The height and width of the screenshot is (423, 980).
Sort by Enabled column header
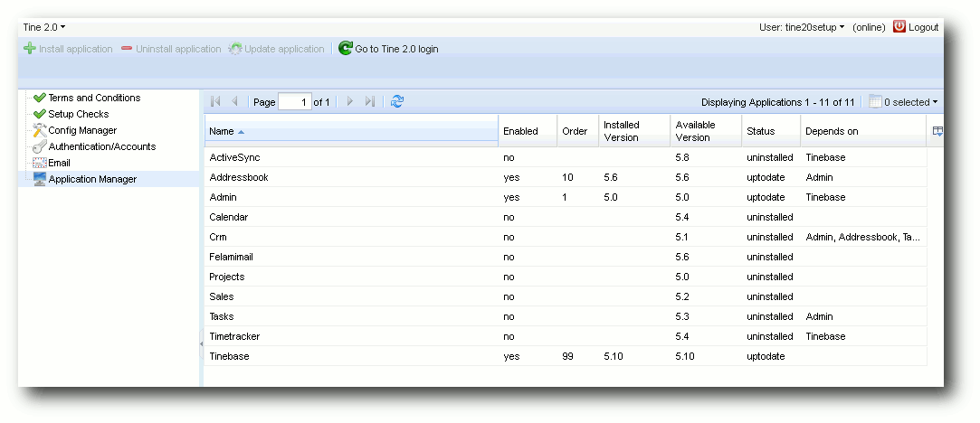point(528,131)
